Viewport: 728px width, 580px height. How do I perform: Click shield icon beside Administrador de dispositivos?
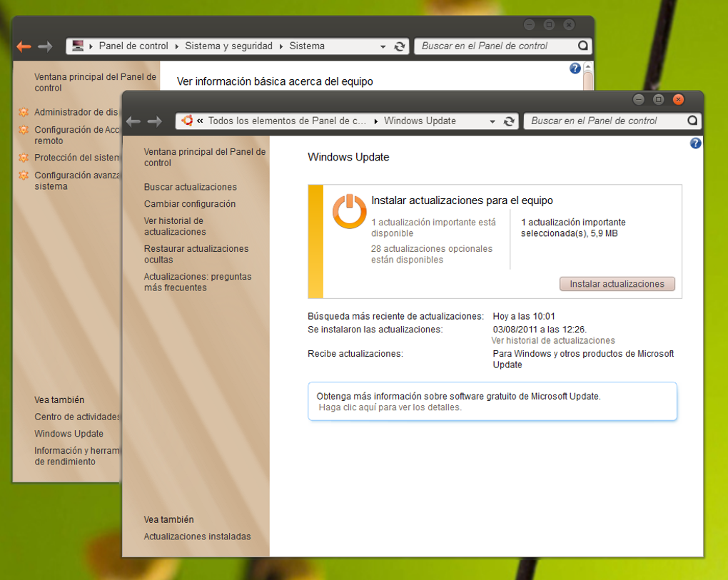[24, 112]
